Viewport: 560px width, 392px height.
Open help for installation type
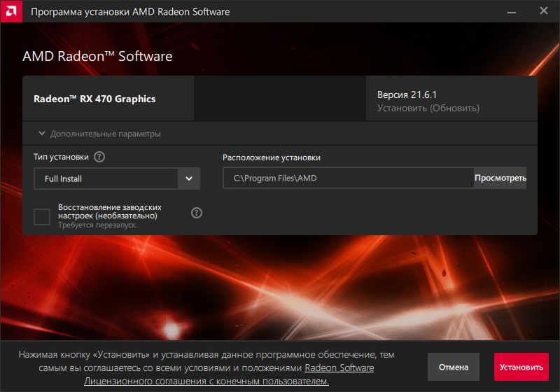click(x=99, y=157)
